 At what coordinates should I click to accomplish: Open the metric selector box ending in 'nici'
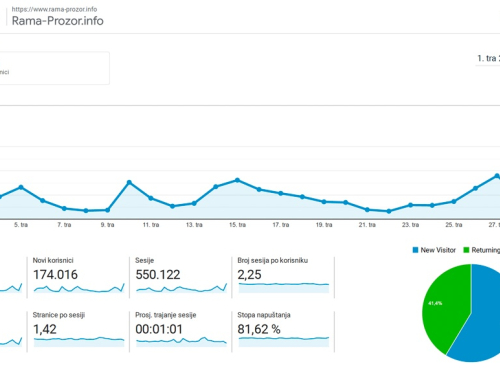pos(54,68)
